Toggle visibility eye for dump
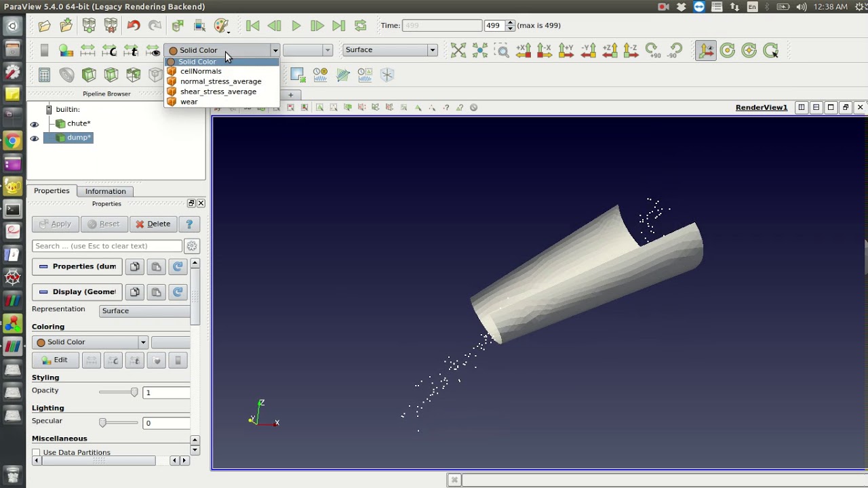The image size is (868, 488). 35,138
